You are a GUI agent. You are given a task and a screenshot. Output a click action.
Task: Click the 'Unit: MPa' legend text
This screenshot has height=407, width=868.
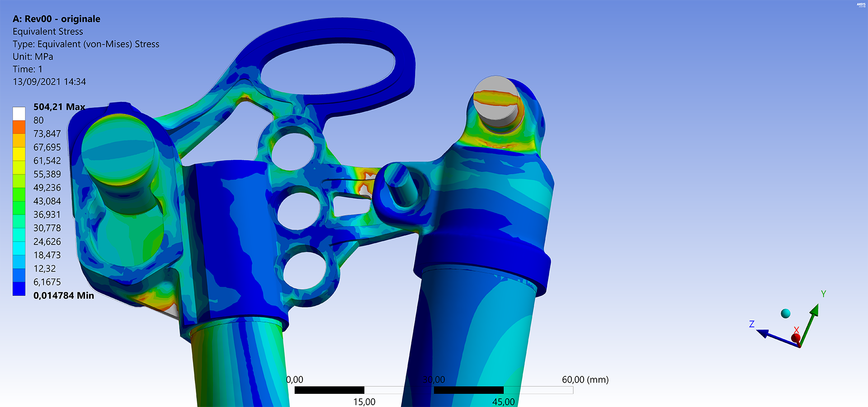tap(33, 57)
